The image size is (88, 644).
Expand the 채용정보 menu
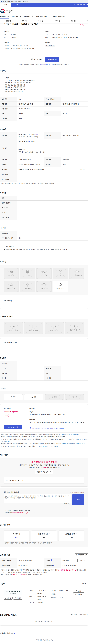click(x=4, y=16)
